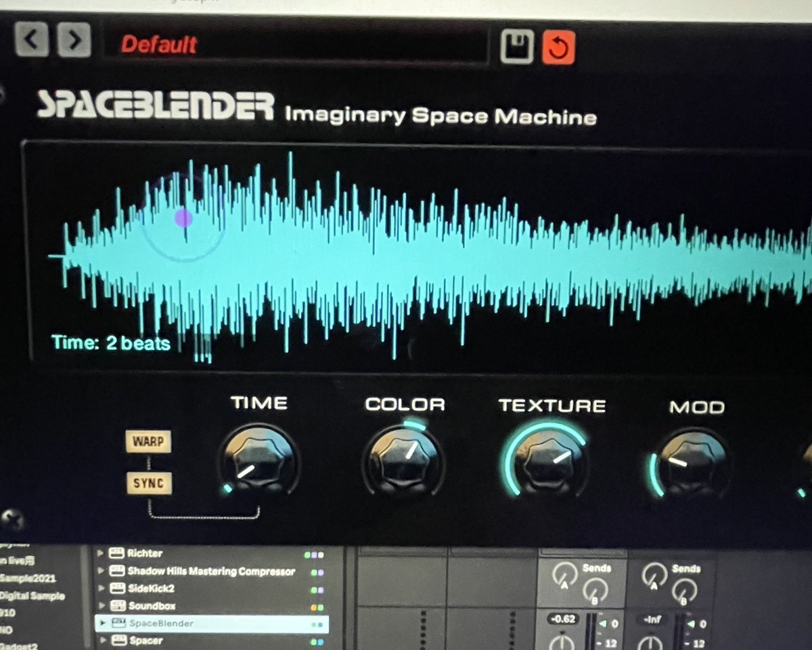This screenshot has width=812, height=650.
Task: Expand the Spacer plugin entry
Action: [102, 640]
